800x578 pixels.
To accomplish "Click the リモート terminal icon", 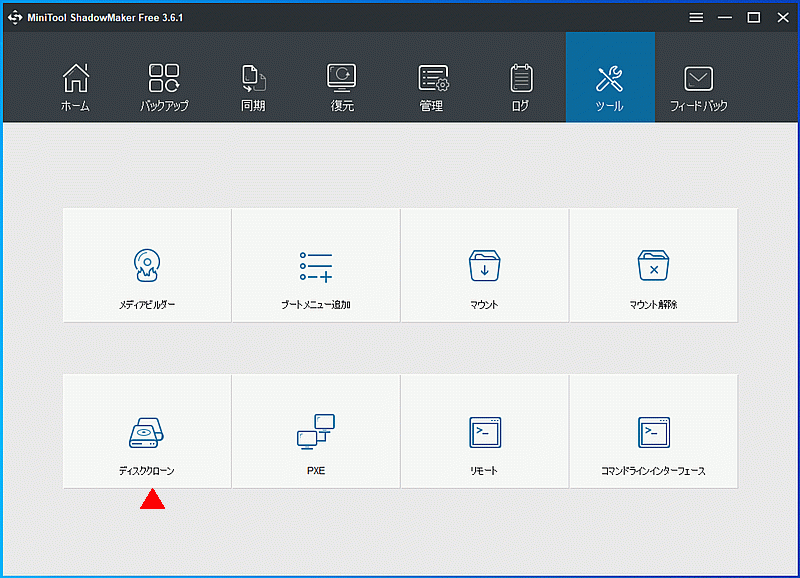I will pos(485,433).
